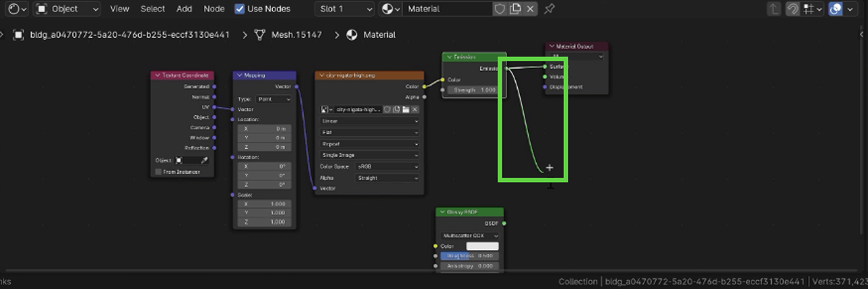This screenshot has height=289, width=868.
Task: Click the Mesh.15147 breadcrumb
Action: [x=297, y=35]
